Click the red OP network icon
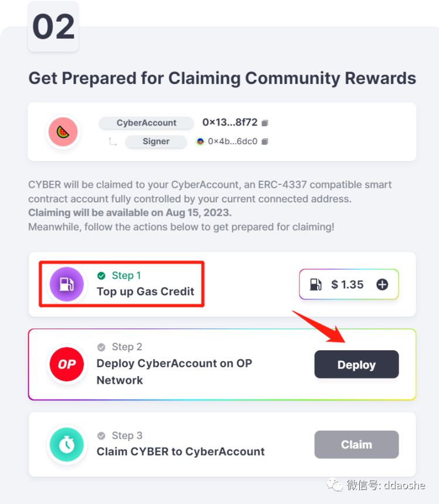The height and width of the screenshot is (504, 439). tap(66, 364)
